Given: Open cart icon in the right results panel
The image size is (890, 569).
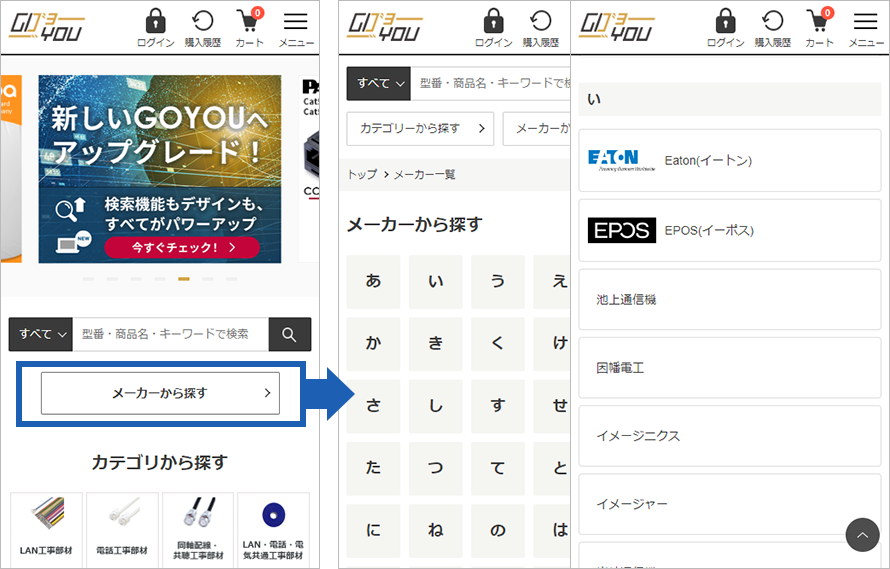Looking at the screenshot, I should (820, 27).
